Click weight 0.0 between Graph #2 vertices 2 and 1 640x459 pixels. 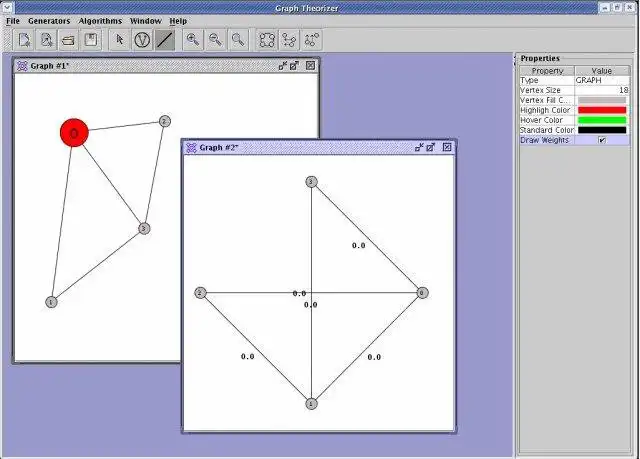(248, 357)
